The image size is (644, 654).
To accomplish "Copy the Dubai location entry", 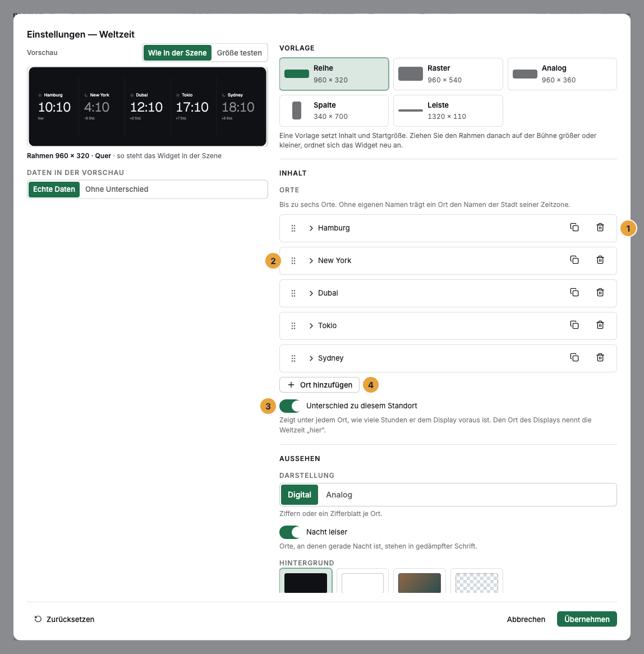I will coord(574,292).
